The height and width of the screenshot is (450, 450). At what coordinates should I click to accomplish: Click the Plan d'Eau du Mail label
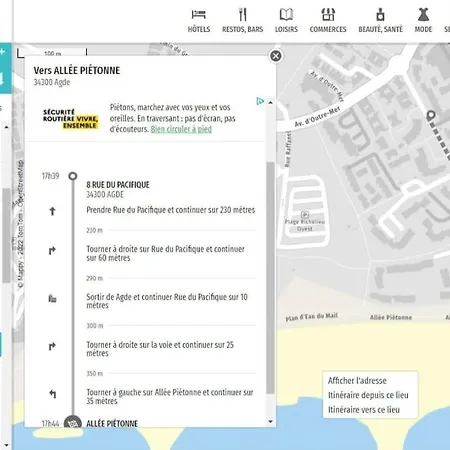click(x=312, y=317)
